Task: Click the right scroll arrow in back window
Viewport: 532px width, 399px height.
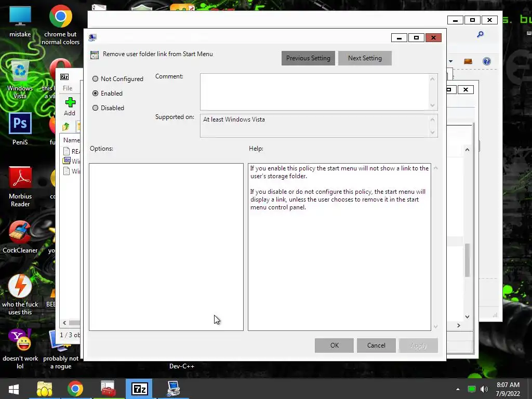Action: (458, 325)
